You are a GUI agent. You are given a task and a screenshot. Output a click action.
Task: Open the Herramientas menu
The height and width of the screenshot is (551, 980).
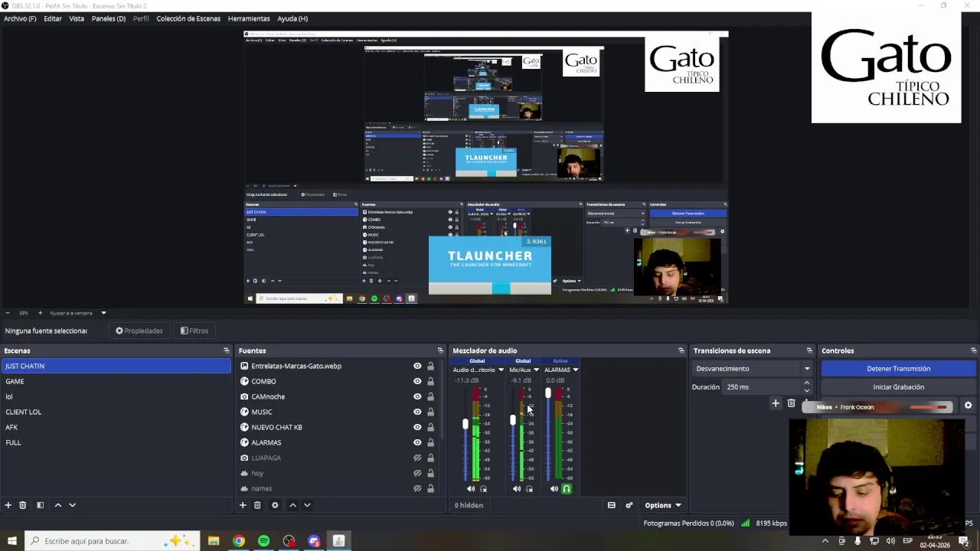pos(249,18)
